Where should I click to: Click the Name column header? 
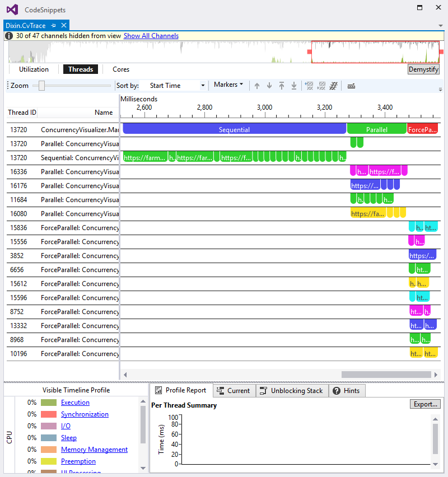[x=104, y=113]
